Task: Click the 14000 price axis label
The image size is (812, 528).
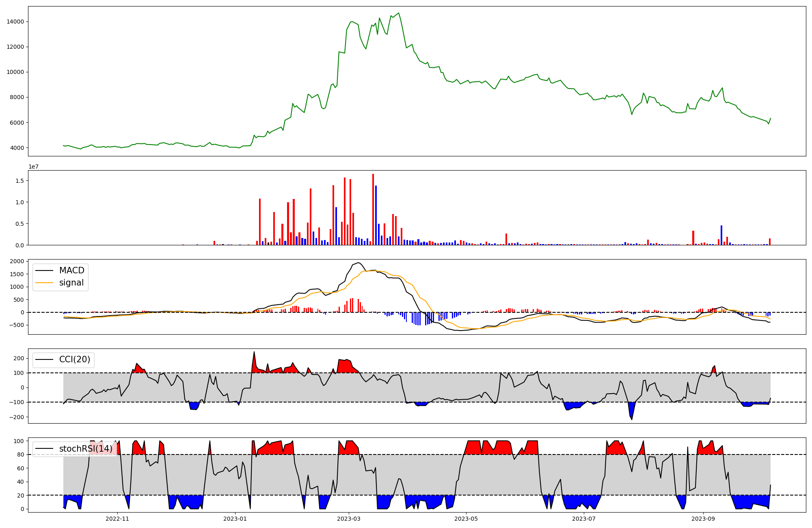Action: pos(15,22)
